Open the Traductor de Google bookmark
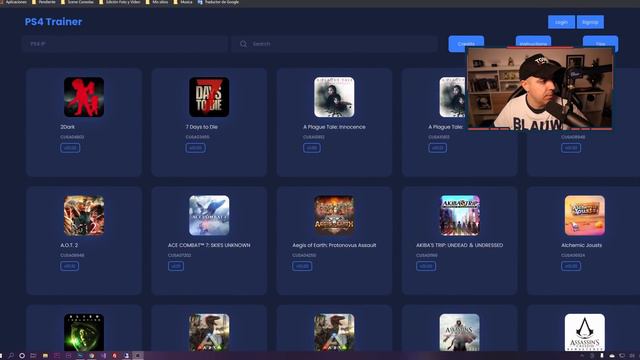The height and width of the screenshot is (360, 640). point(218,2)
